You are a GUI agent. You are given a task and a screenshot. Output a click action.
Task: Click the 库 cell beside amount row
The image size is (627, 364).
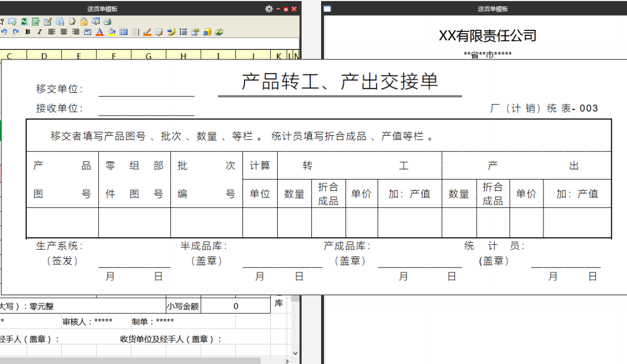279,303
